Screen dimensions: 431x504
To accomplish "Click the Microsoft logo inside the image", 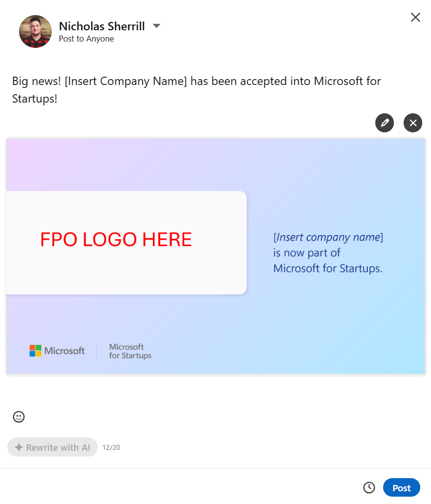I will pyautogui.click(x=57, y=350).
